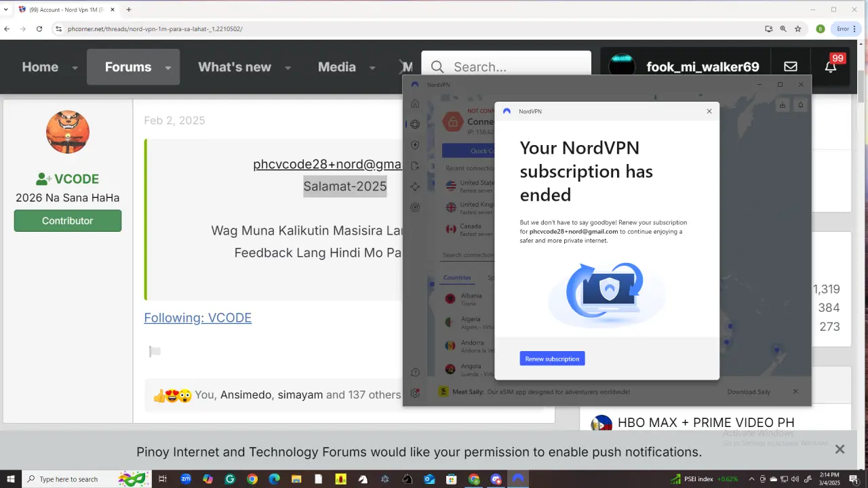Click the Windows taskbar search box
Image resolution: width=868 pixels, height=488 pixels.
tap(87, 479)
